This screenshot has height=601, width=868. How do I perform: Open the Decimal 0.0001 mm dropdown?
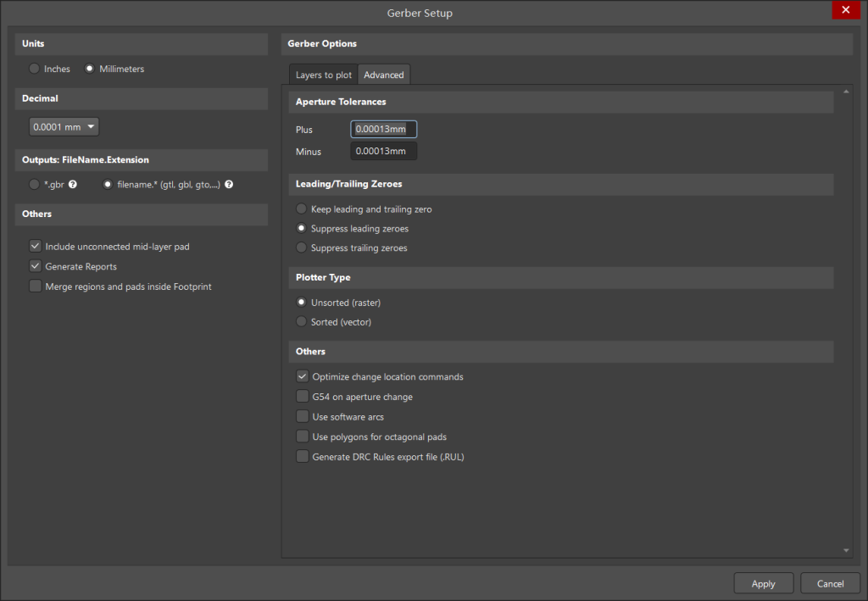pyautogui.click(x=64, y=127)
